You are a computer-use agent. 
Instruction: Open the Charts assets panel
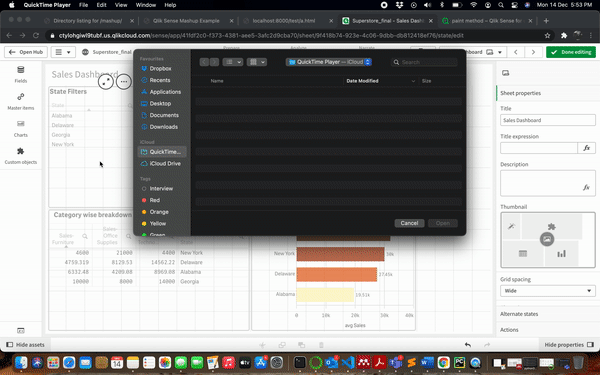click(21, 129)
